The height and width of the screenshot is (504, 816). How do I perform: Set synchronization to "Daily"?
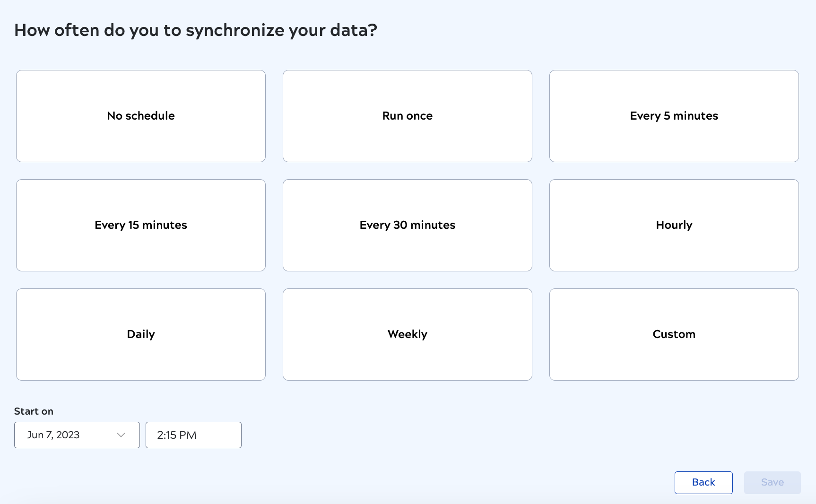[140, 334]
